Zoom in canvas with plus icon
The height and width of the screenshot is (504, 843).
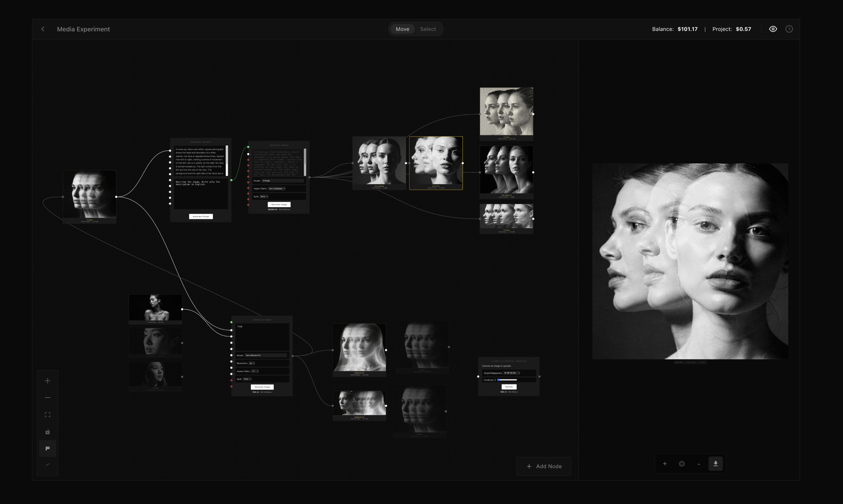point(48,381)
